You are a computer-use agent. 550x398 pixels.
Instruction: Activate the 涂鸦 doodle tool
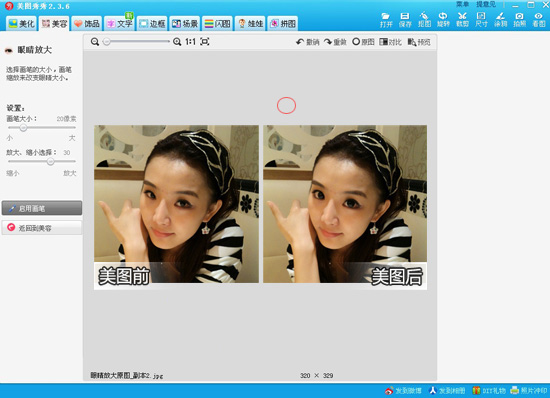click(501, 20)
